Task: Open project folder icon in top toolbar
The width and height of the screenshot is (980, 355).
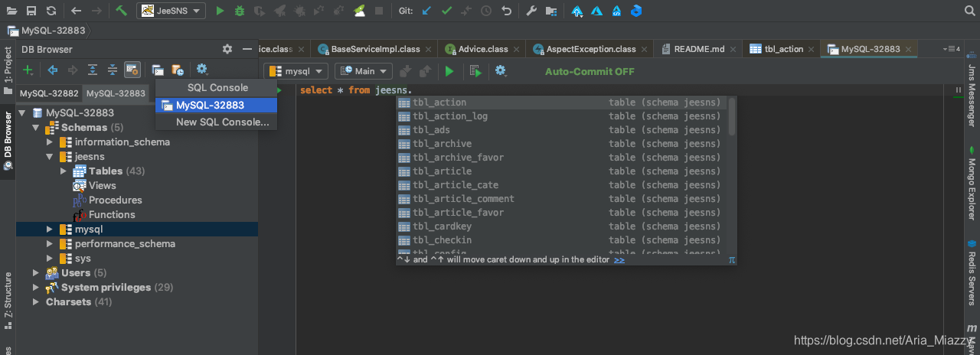Action: (x=11, y=11)
